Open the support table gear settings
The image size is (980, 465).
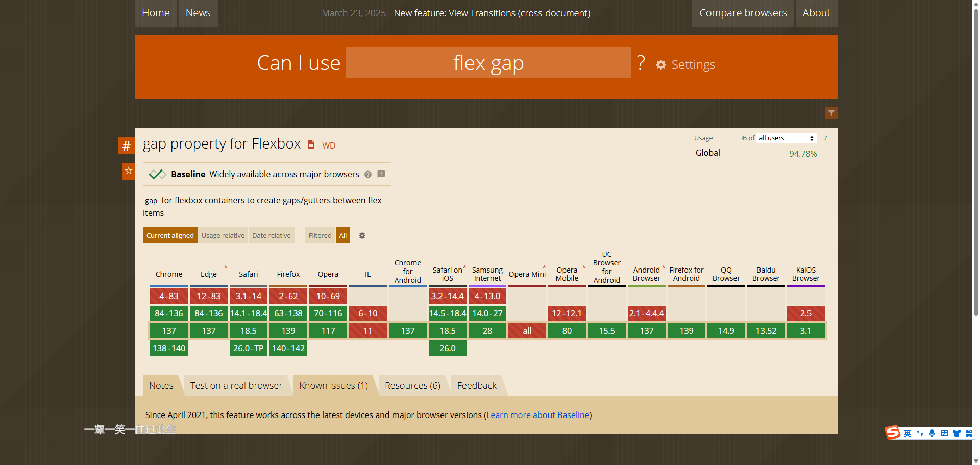point(362,236)
